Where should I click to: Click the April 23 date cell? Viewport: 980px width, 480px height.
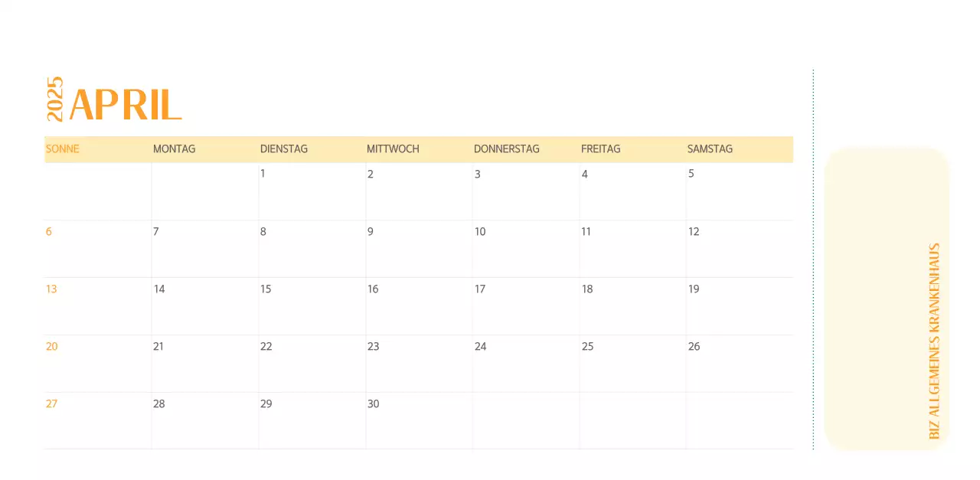pos(419,364)
